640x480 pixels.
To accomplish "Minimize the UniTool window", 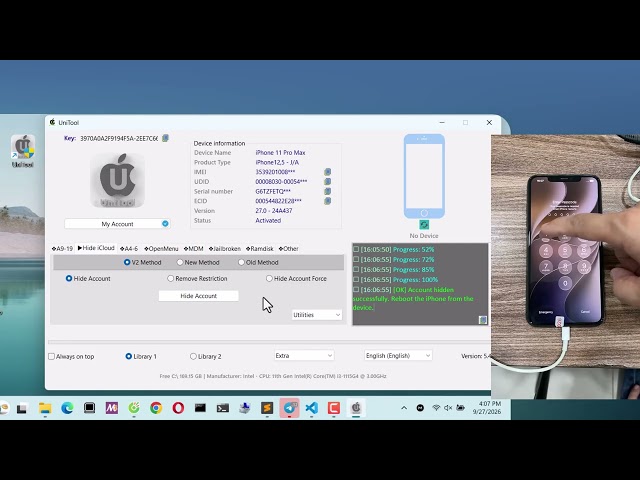I will (x=442, y=122).
